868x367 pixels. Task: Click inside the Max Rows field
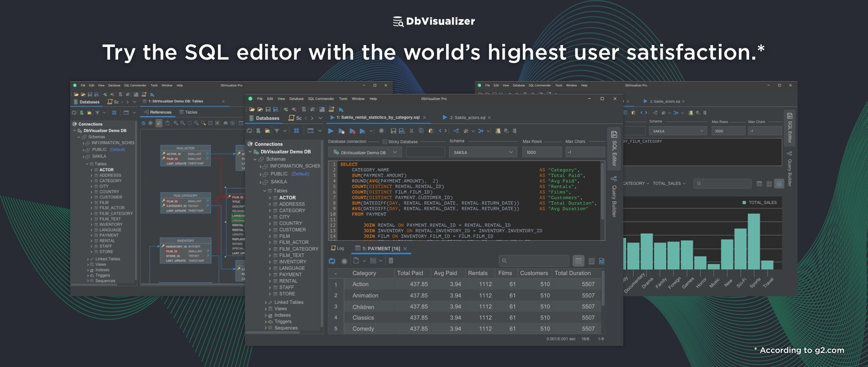coord(542,152)
